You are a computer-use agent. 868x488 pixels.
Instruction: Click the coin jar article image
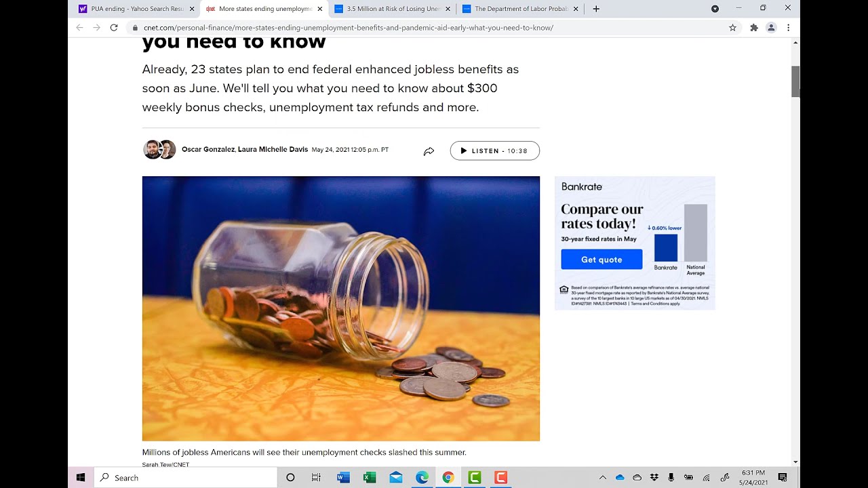click(x=341, y=308)
